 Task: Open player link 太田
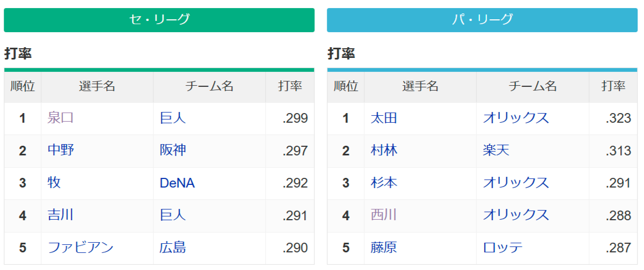(x=384, y=118)
